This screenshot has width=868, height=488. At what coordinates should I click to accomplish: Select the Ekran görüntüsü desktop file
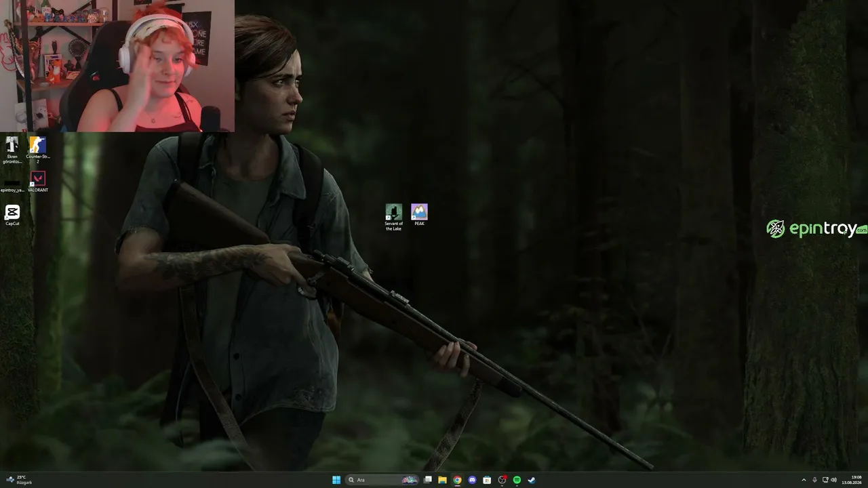point(12,149)
